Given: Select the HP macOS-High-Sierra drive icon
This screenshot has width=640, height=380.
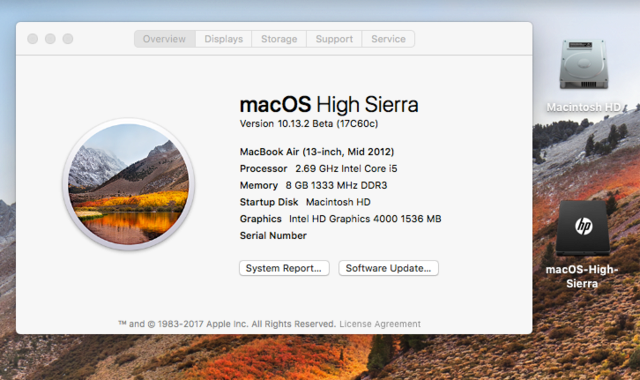Looking at the screenshot, I should coord(583,228).
